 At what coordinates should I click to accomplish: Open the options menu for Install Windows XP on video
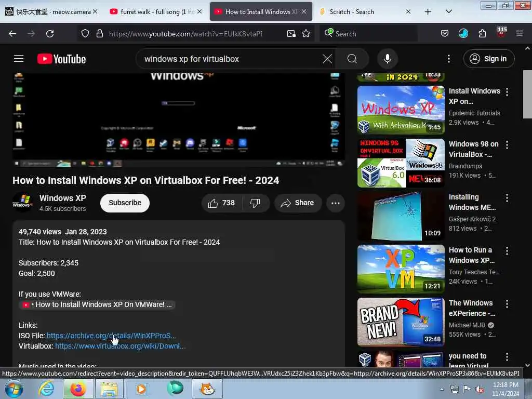point(507,91)
